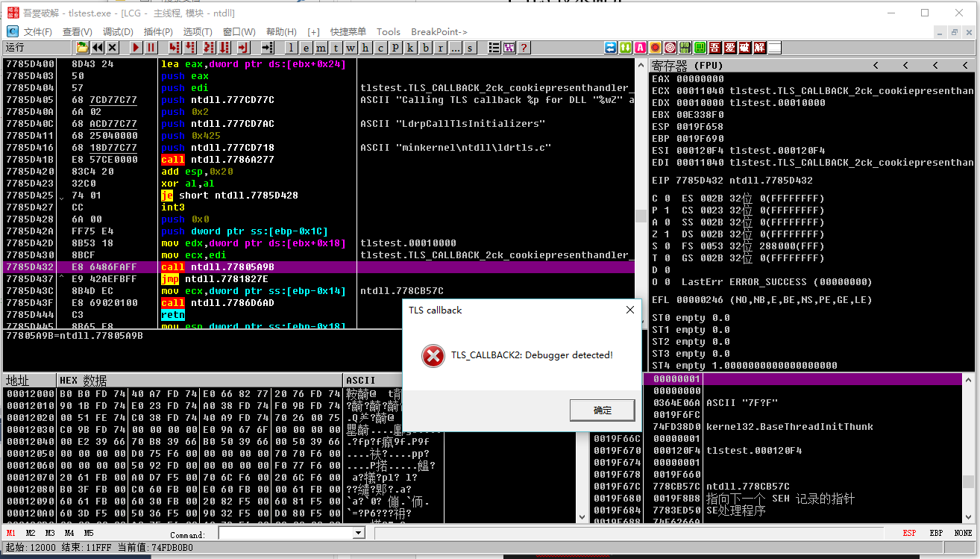The image size is (980, 559).
Task: Click the blue swap arrows plugin icon
Action: [x=611, y=47]
